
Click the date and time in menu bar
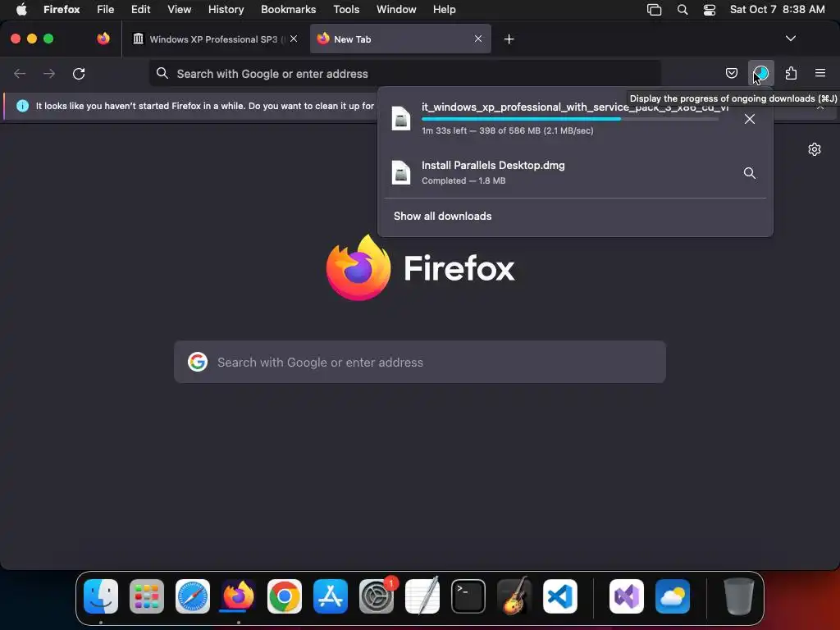coord(777,9)
